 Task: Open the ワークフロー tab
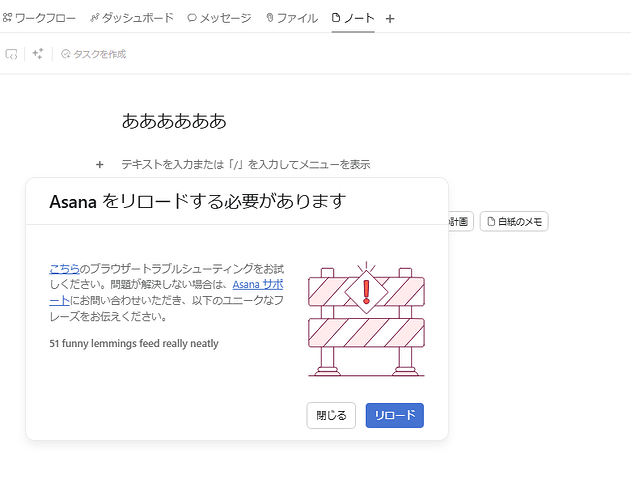click(39, 18)
